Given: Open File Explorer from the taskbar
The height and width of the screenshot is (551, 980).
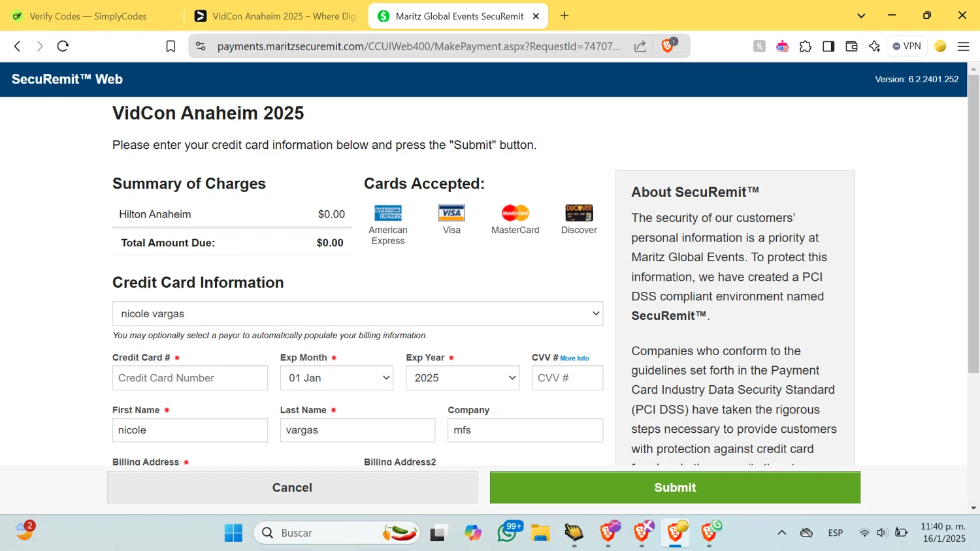Looking at the screenshot, I should click(x=540, y=533).
